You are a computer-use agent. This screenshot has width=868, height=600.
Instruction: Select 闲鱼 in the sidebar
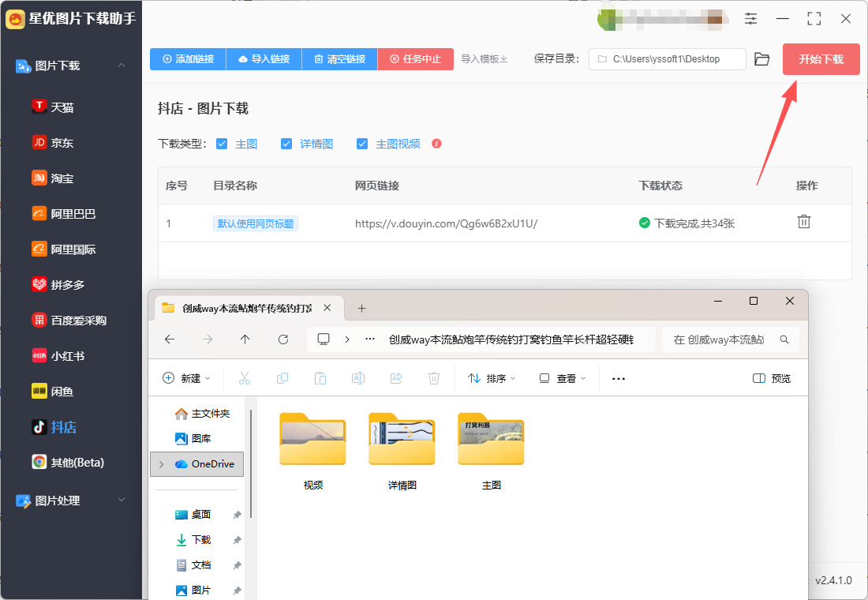(x=53, y=391)
